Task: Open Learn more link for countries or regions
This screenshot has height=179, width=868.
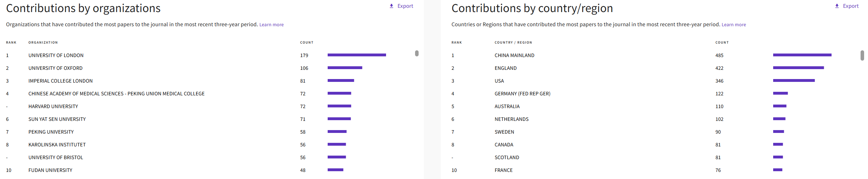Action: pyautogui.click(x=734, y=24)
